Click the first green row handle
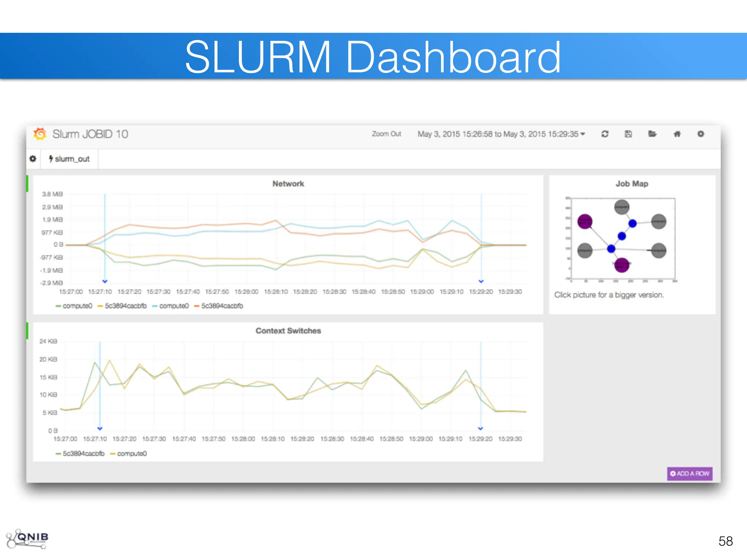Screen dimensions: 747x560 coord(27,183)
